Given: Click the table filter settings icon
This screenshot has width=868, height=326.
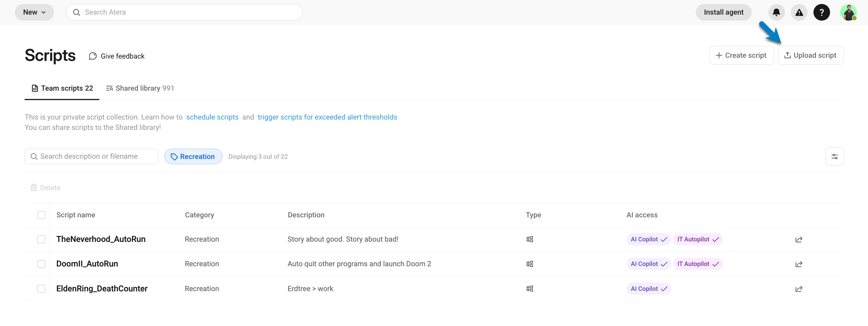Looking at the screenshot, I should [x=834, y=157].
